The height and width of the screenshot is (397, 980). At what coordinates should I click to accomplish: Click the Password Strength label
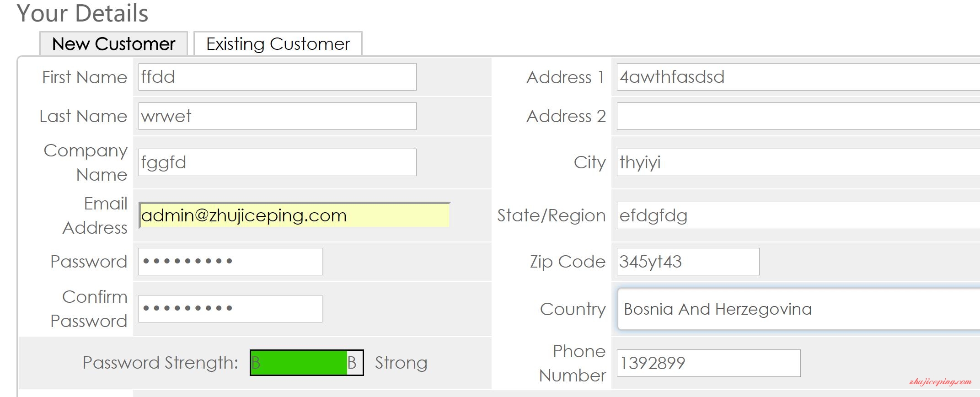pos(161,363)
